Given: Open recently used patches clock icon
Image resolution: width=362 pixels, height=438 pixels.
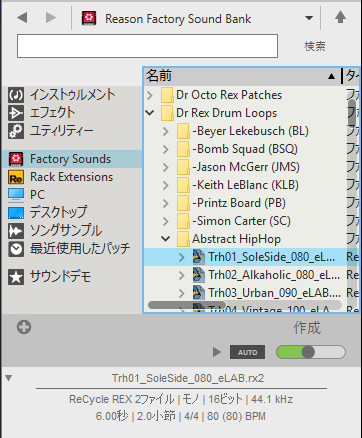Looking at the screenshot, I should 16,249.
